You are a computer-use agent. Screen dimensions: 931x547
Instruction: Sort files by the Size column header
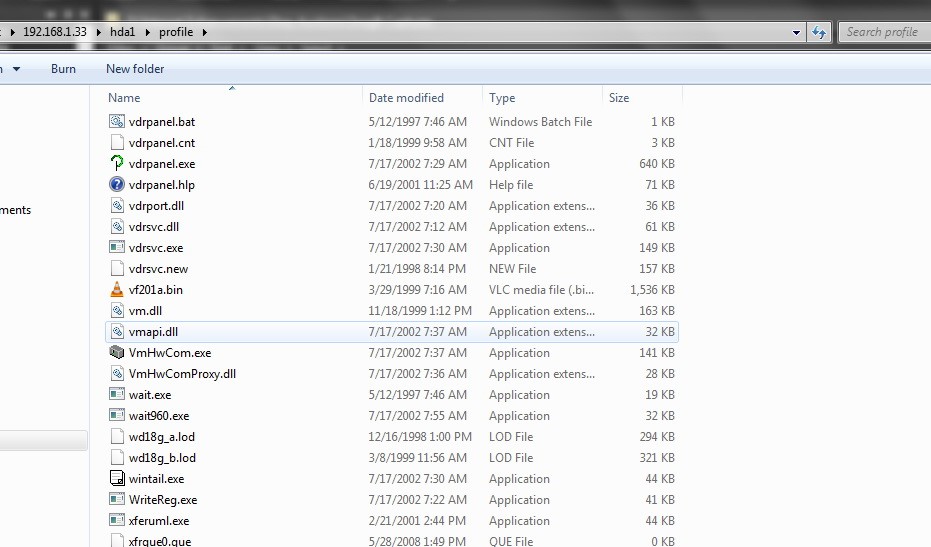(619, 98)
